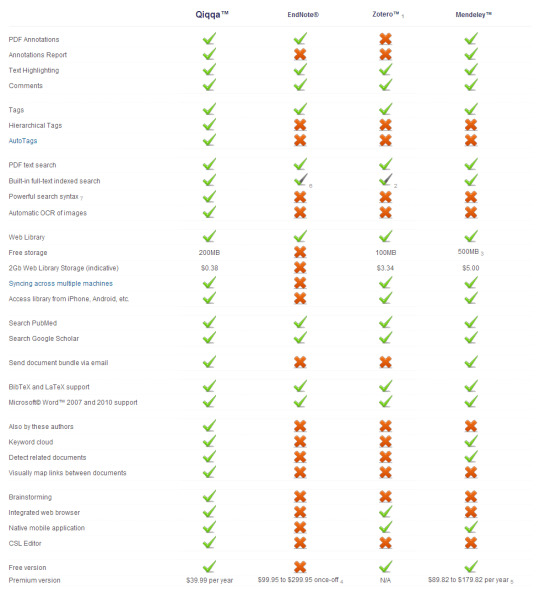540x592 pixels.
Task: Click Mendeley's green check for Keyword cloud
Action: (x=471, y=441)
